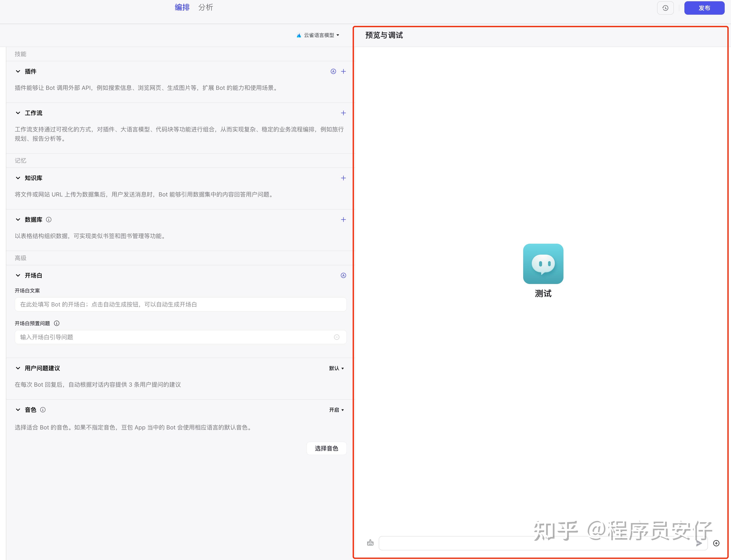Screen dimensions: 731x560
Task: Collapse the 开场白 section
Action: (x=18, y=275)
